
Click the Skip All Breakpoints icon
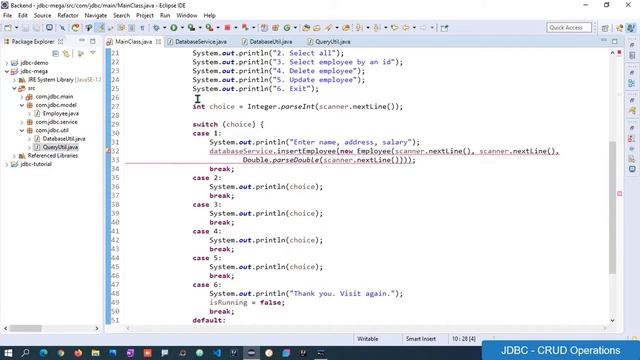pos(62,28)
